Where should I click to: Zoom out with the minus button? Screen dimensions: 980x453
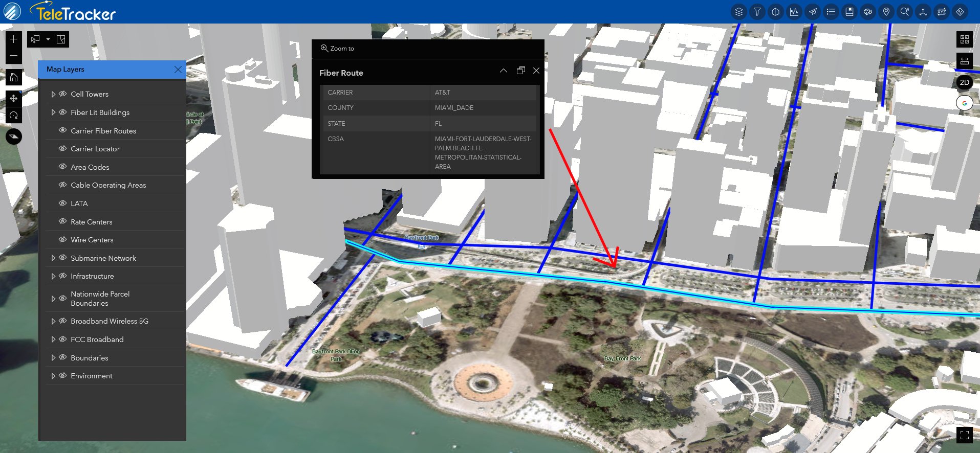[14, 56]
